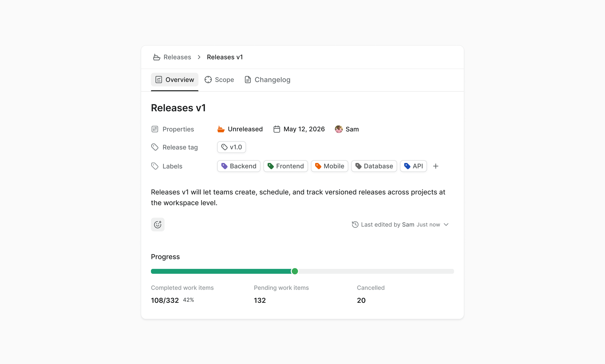605x364 pixels.
Task: Click the completed green portion of progress bar
Action: [x=221, y=271]
